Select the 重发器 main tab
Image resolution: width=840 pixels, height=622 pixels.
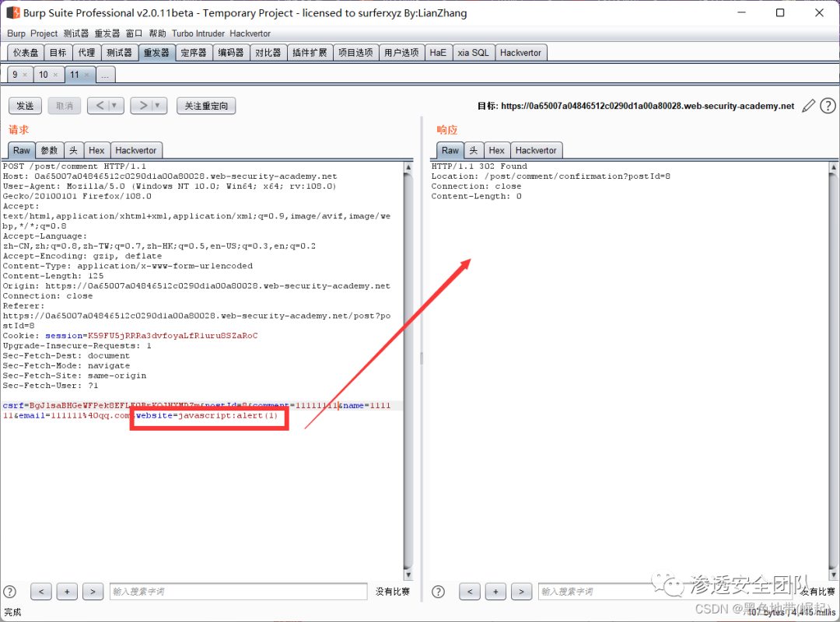156,53
